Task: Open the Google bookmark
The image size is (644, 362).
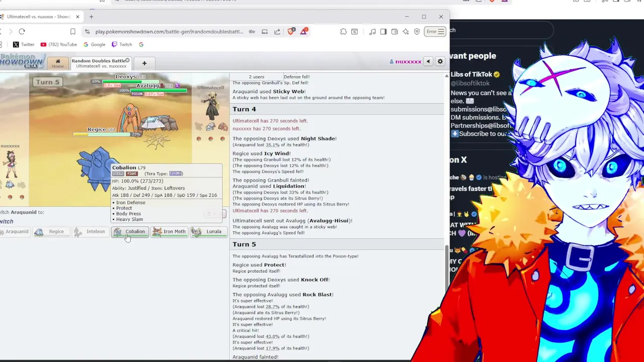Action: point(94,45)
